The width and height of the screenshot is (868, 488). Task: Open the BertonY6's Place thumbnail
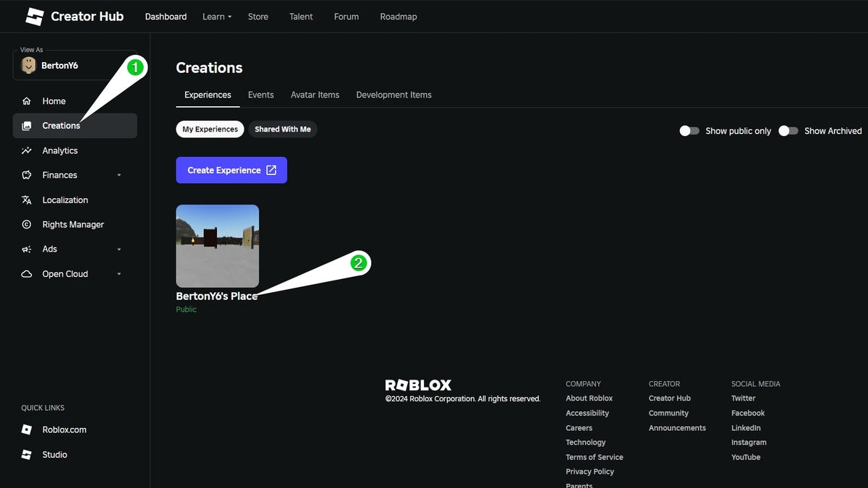click(x=217, y=246)
